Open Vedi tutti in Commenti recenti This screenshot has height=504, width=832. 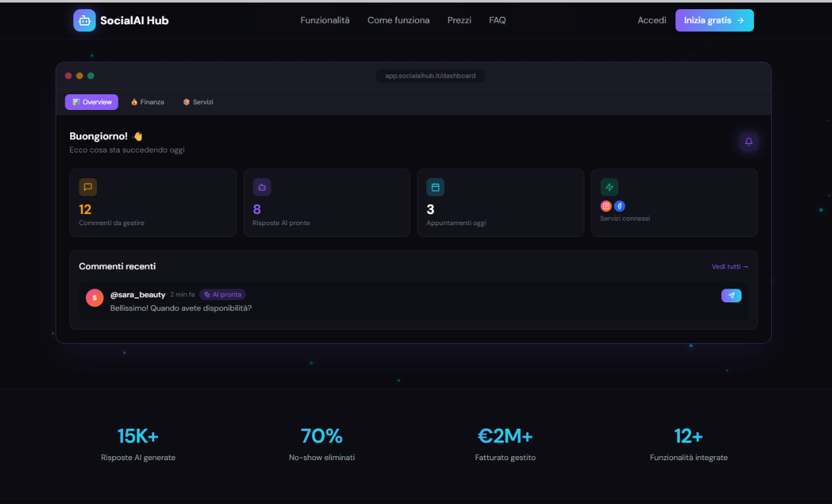coord(729,266)
